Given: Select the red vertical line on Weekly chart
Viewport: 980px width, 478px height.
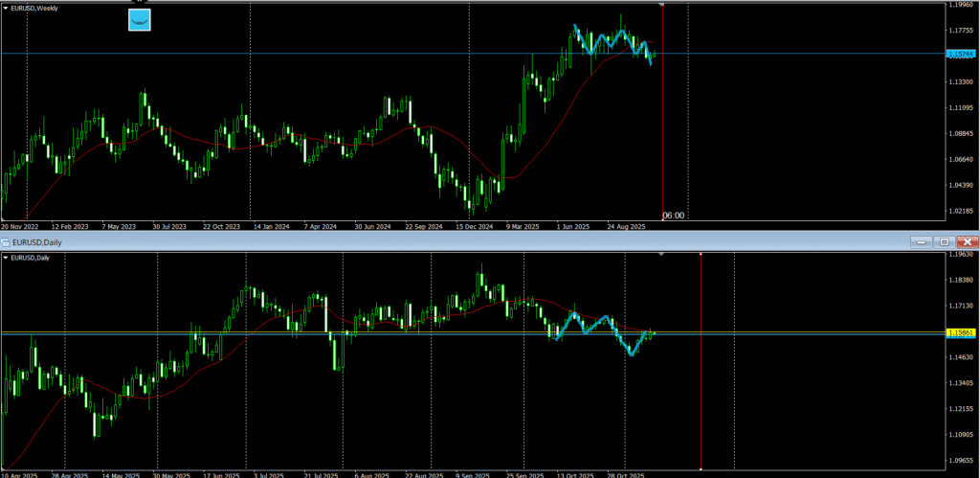Looking at the screenshot, I should (x=663, y=115).
